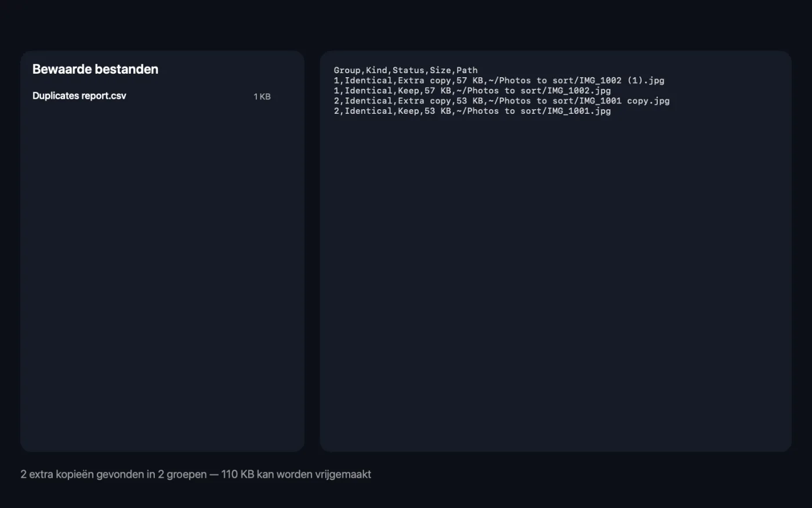Click the Group,Kind,Status,Size,Path header line
This screenshot has width=812, height=508.
click(x=406, y=70)
